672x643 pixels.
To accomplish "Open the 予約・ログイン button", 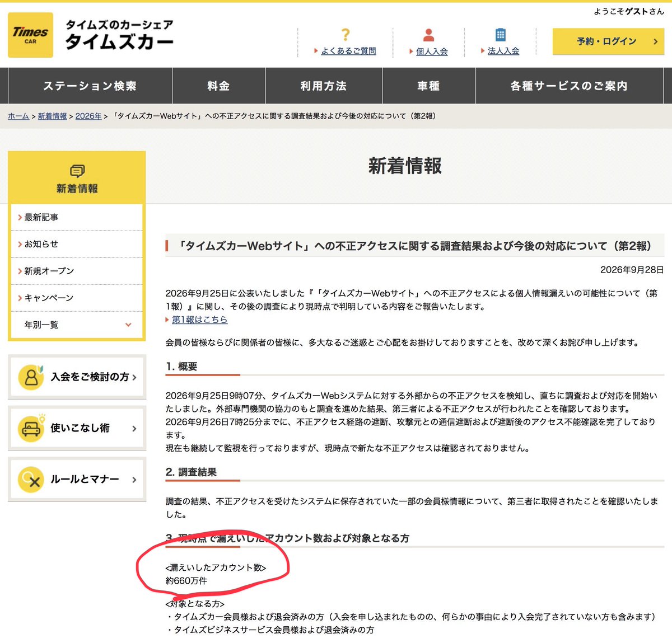I will pos(608,41).
